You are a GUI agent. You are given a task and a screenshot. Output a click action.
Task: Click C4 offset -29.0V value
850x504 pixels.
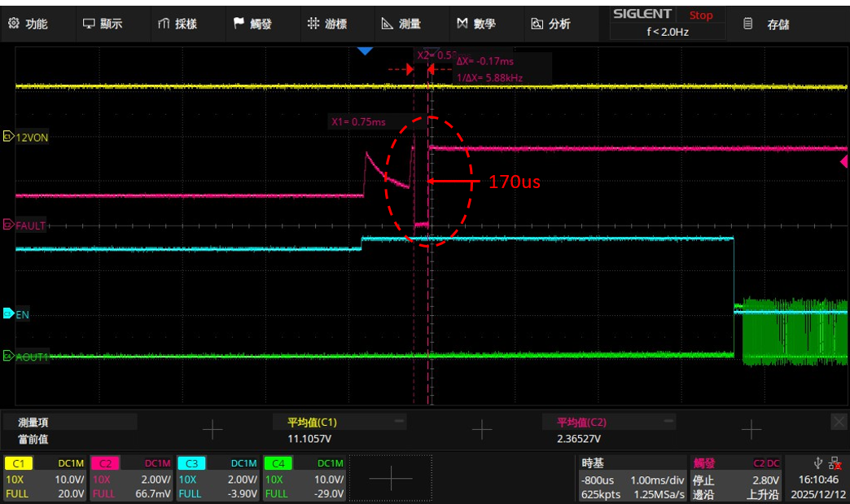(329, 493)
